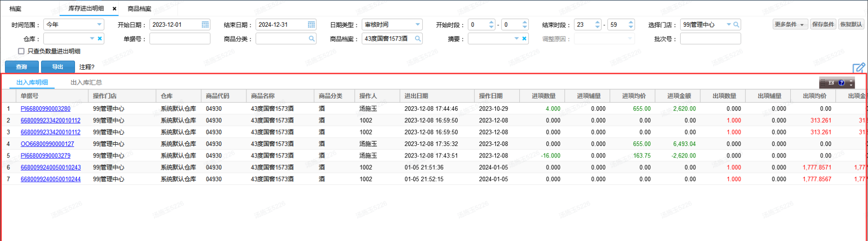This screenshot has width=868, height=241.
Task: Click the EN language indicator in IME bar
Action: tap(831, 83)
